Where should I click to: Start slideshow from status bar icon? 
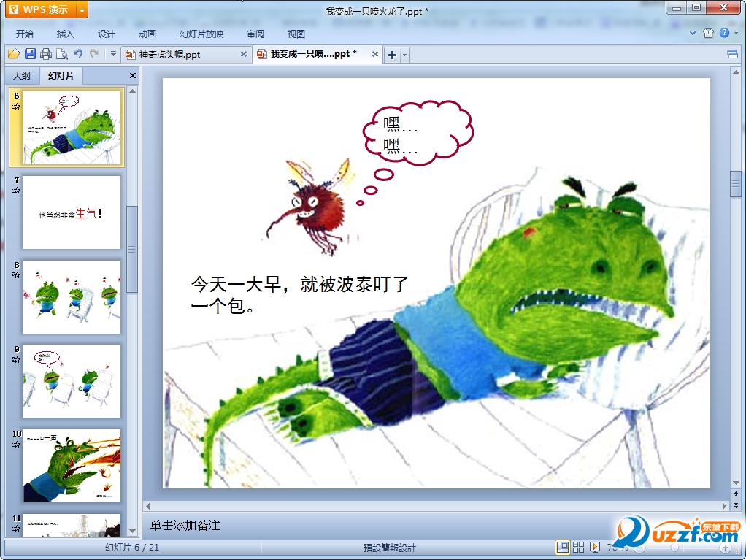click(595, 547)
